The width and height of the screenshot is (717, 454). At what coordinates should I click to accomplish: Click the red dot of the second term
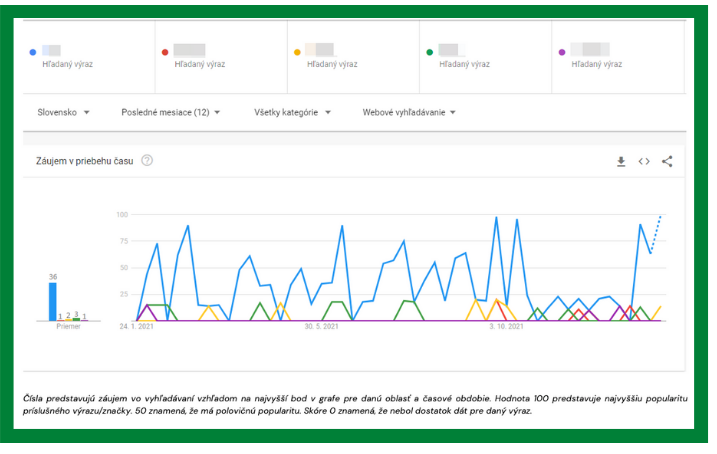pos(165,52)
